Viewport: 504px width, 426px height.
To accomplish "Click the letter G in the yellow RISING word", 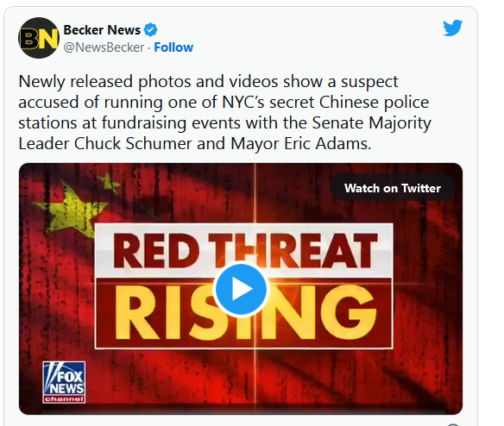I will pyautogui.click(x=349, y=312).
